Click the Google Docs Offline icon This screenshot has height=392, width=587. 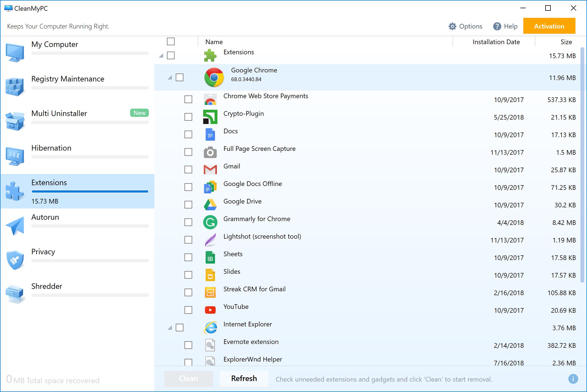210,187
